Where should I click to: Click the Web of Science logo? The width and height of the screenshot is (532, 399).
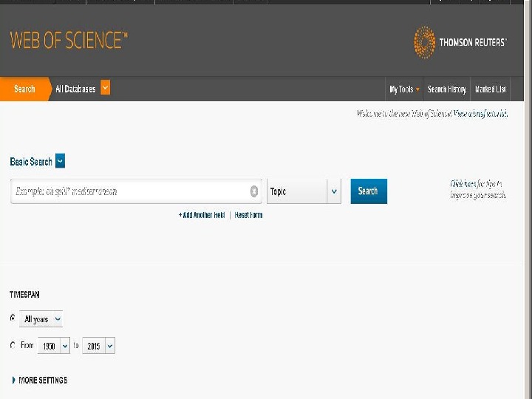tap(69, 41)
